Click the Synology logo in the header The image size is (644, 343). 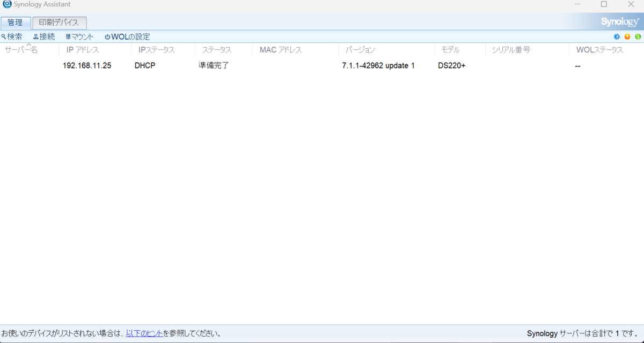click(x=620, y=22)
